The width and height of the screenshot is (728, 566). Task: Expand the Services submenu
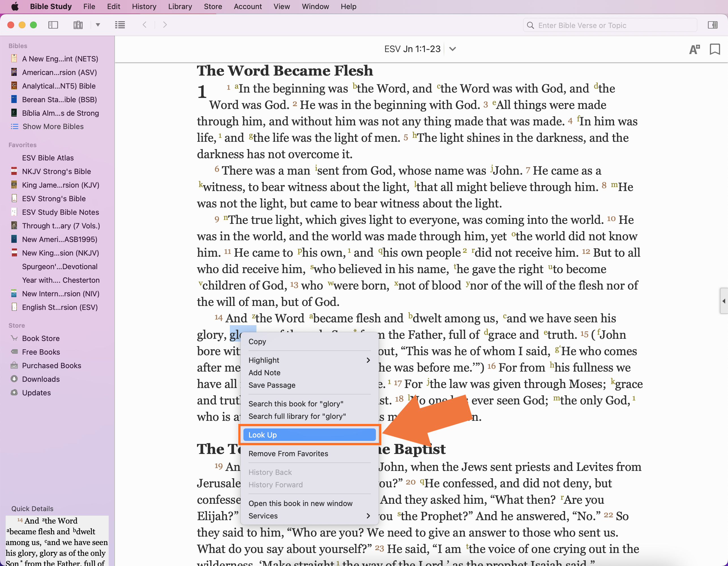(x=309, y=516)
